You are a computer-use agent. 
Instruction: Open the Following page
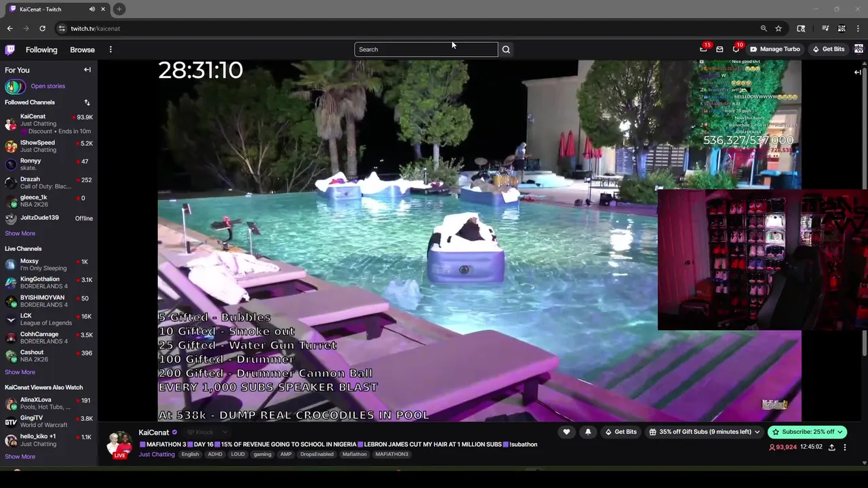[x=41, y=49]
